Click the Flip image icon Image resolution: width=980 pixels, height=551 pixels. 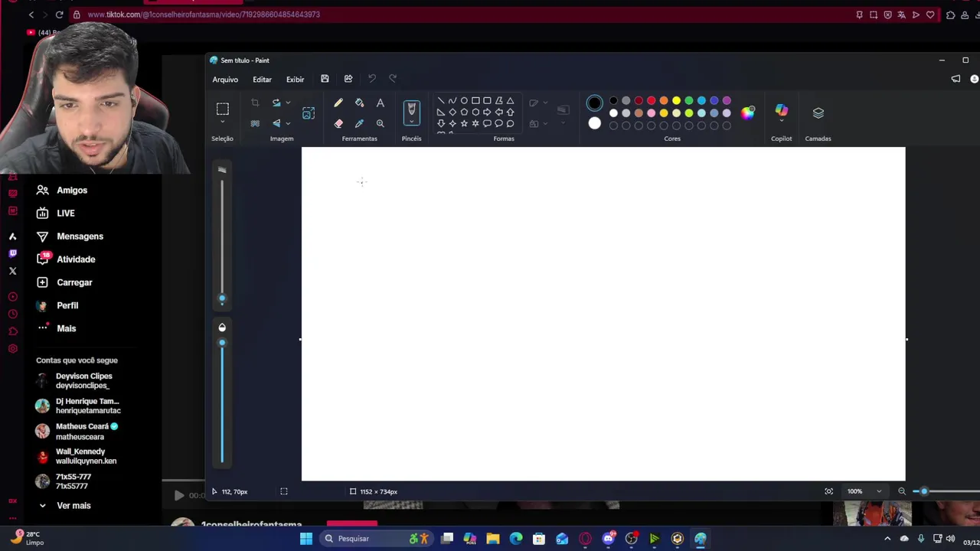point(276,123)
